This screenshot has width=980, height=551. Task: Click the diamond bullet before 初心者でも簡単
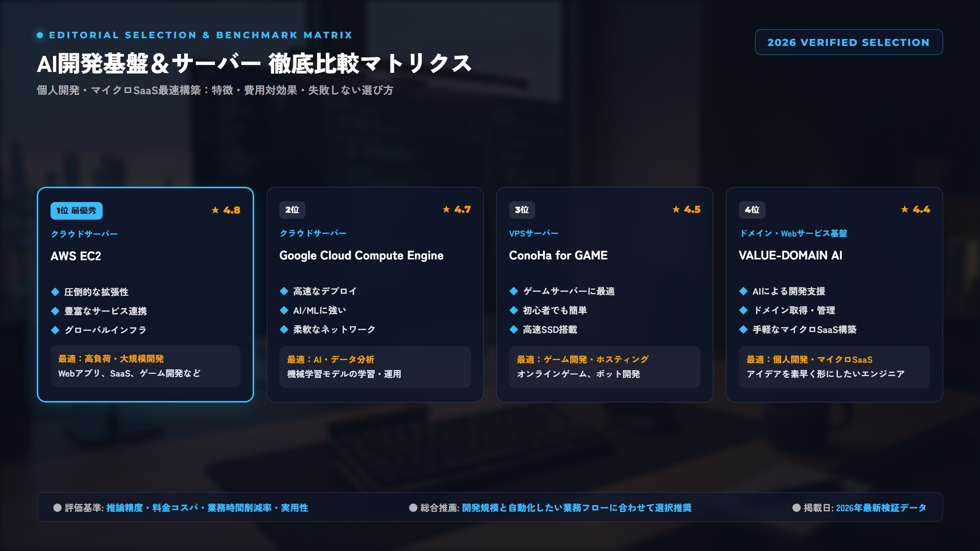coord(514,310)
